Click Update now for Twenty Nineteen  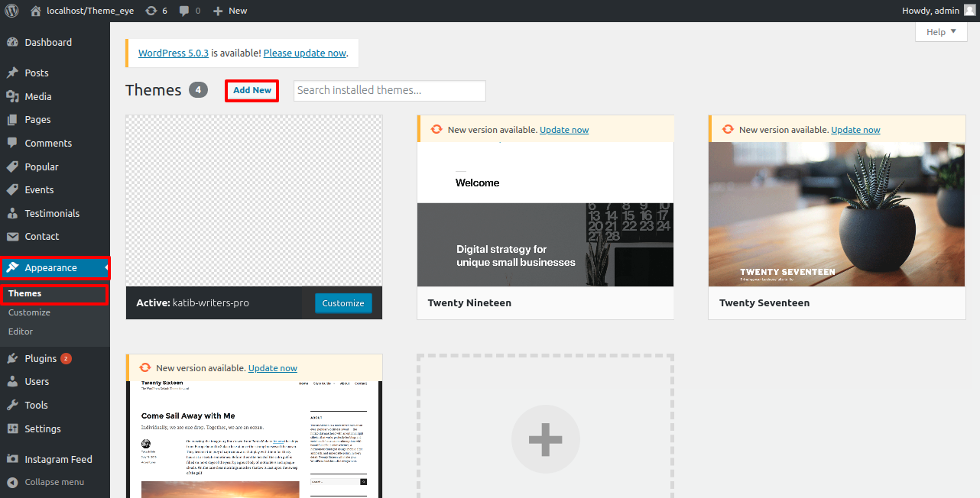point(564,130)
